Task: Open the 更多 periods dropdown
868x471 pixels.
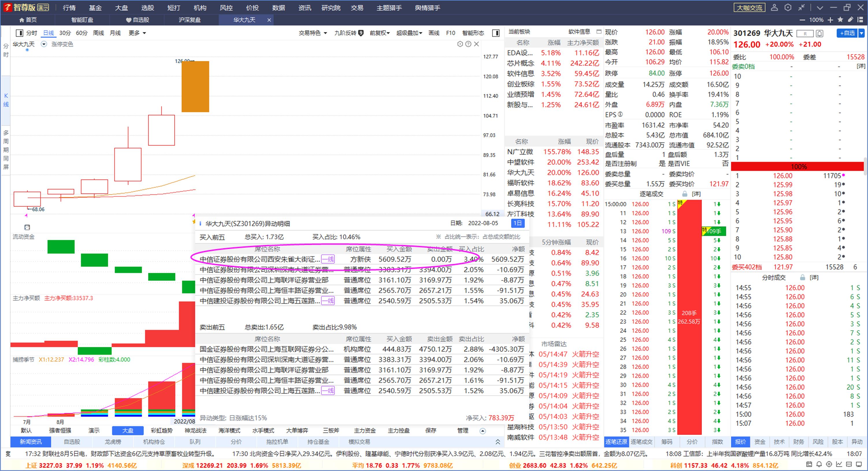Action: coord(137,33)
